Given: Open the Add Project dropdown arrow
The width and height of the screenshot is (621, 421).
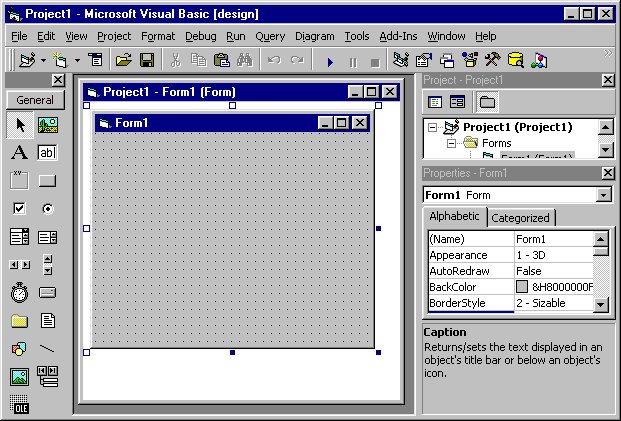Looking at the screenshot, I should [43, 60].
